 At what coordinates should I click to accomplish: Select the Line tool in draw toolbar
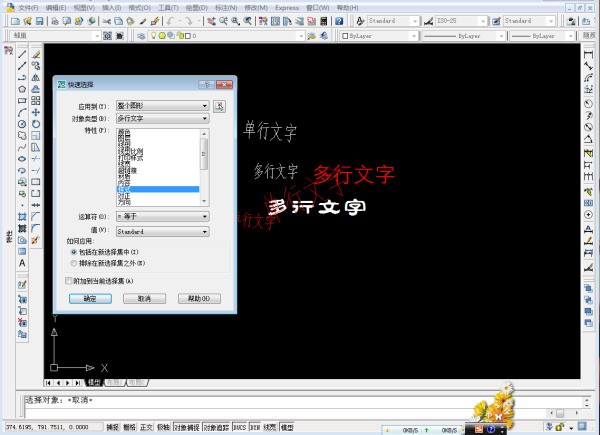coord(22,53)
